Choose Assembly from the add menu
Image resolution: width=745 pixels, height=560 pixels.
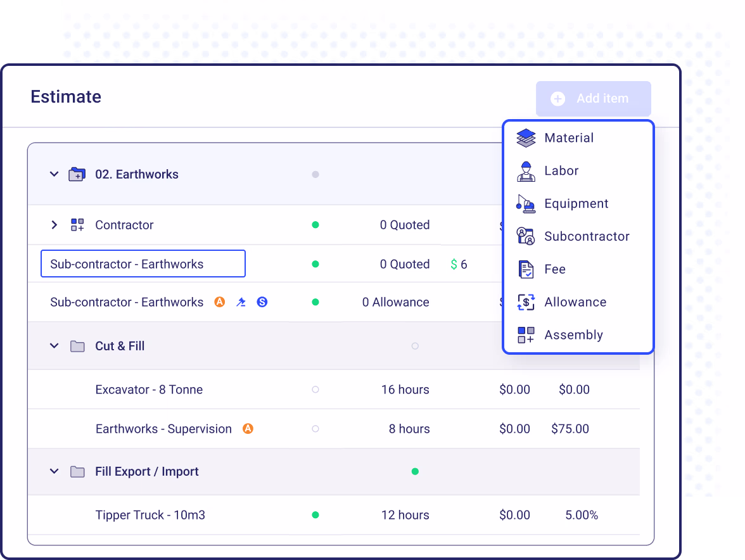pos(578,335)
